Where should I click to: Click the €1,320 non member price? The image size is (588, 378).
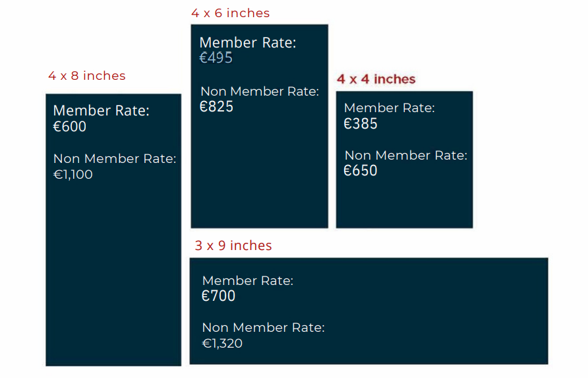222,344
